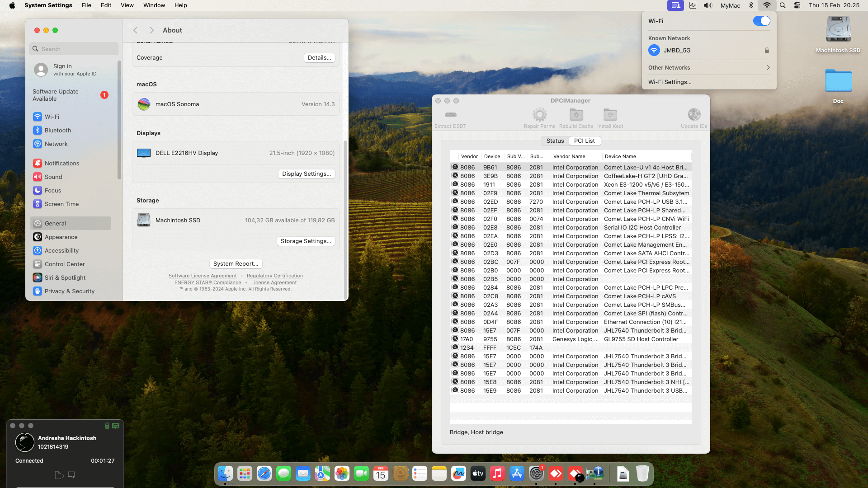Open Control Center from the menu bar
868x488 pixels.
797,5
